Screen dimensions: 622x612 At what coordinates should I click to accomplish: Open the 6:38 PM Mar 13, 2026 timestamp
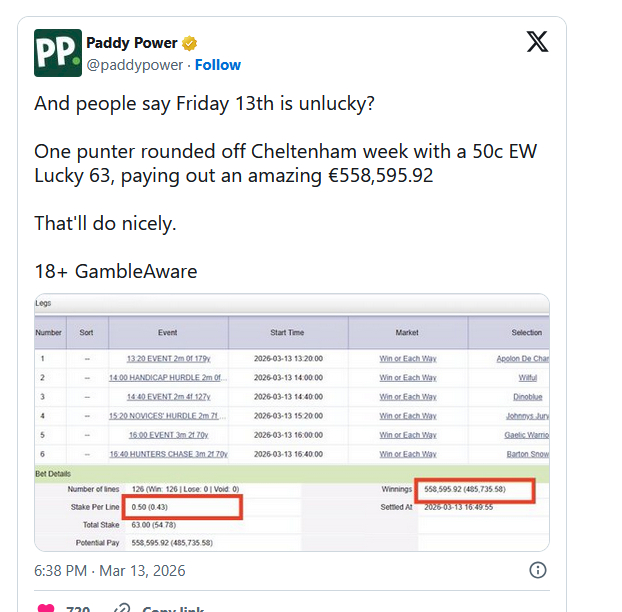[x=110, y=571]
